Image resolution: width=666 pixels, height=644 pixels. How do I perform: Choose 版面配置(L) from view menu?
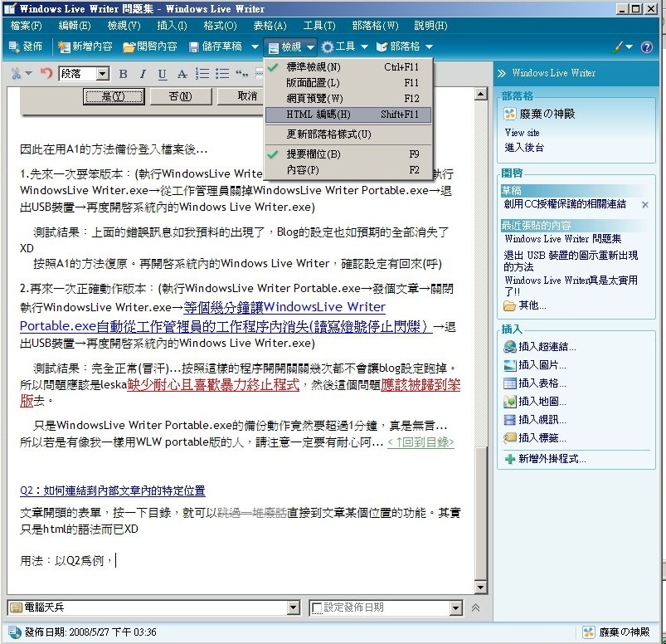pyautogui.click(x=348, y=82)
